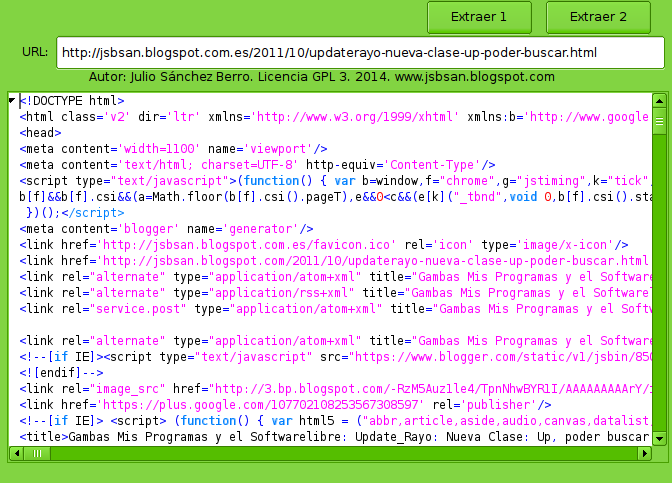The width and height of the screenshot is (672, 483).
Task: Click the vertical scrollbar track
Action: click(x=660, y=283)
